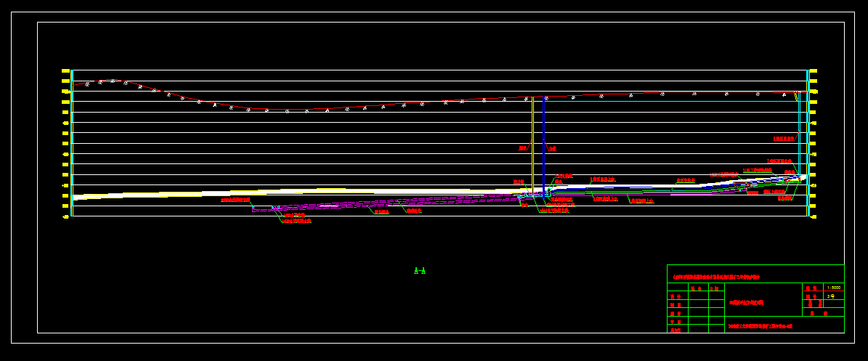Select the "3号" sheet number in title block
Screen dimensions: 868x361
pos(830,296)
